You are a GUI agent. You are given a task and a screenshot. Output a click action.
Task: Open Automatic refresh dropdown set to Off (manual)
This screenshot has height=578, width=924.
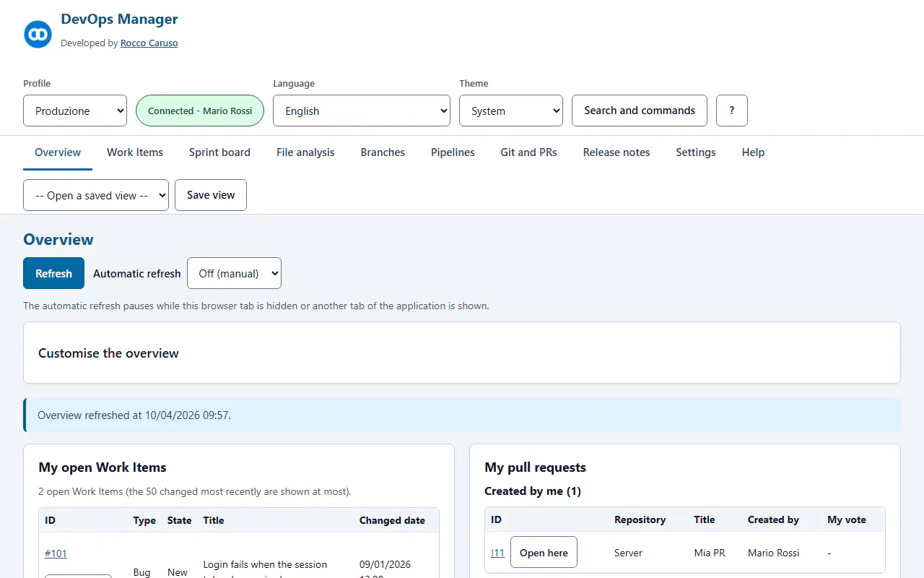(x=234, y=273)
